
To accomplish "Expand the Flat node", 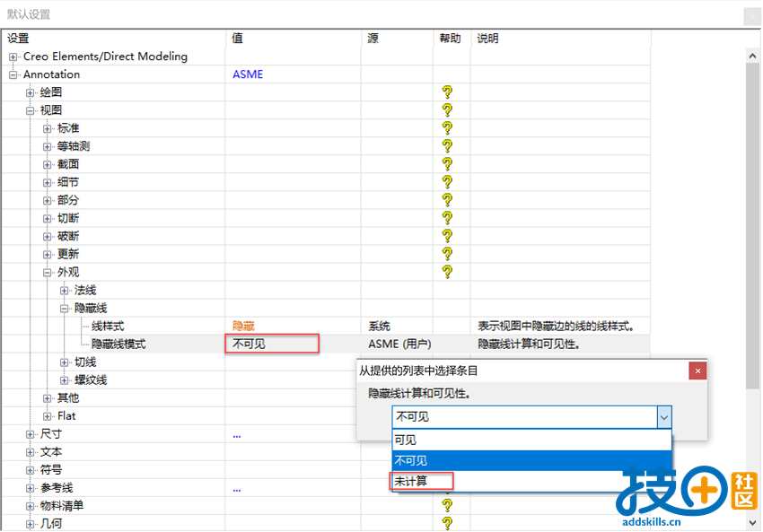I will (48, 417).
